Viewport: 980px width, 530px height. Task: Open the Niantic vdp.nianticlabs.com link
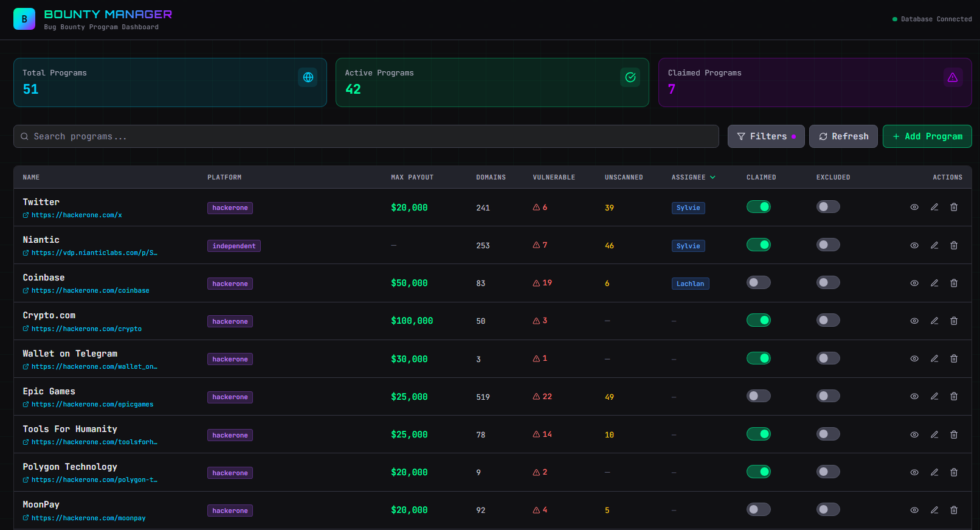point(90,253)
